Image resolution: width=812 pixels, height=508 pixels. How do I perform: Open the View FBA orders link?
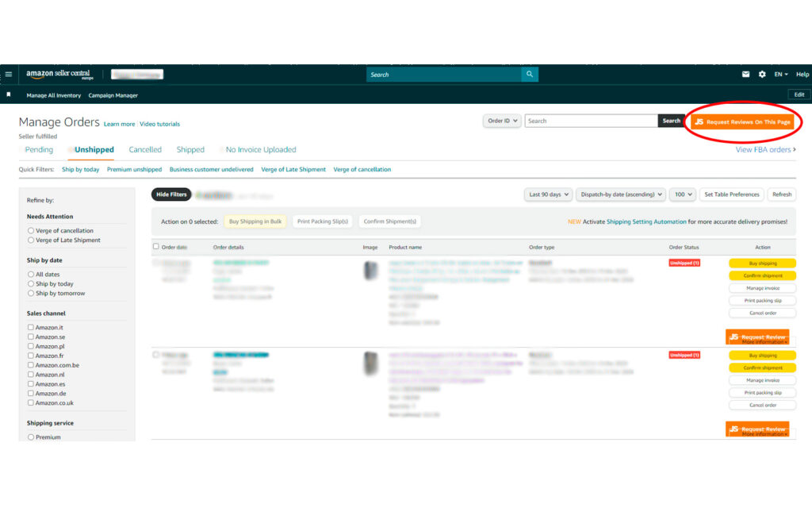[765, 149]
